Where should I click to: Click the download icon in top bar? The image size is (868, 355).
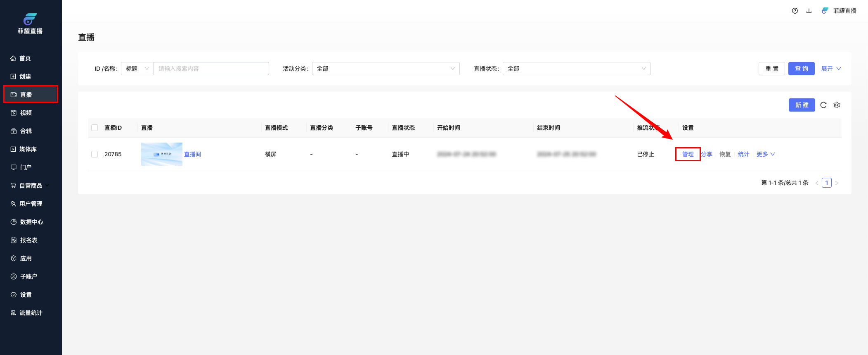point(809,11)
